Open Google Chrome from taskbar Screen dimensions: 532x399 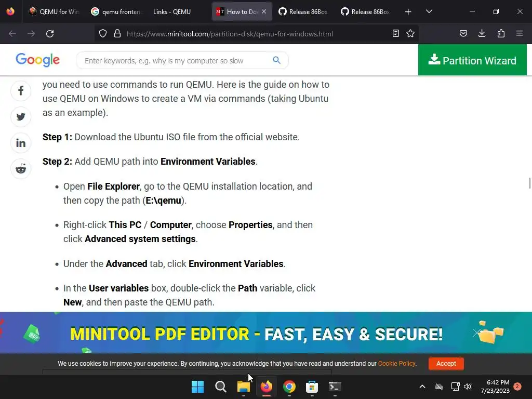coord(289,387)
